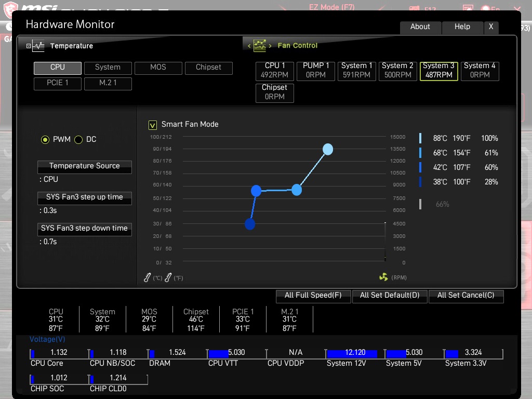
Task: Click 61% duty value
Action: pyautogui.click(x=491, y=153)
